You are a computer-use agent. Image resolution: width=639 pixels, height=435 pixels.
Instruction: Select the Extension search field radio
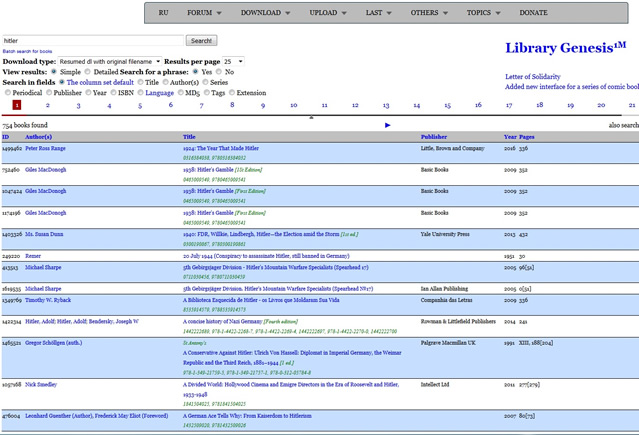click(x=232, y=93)
